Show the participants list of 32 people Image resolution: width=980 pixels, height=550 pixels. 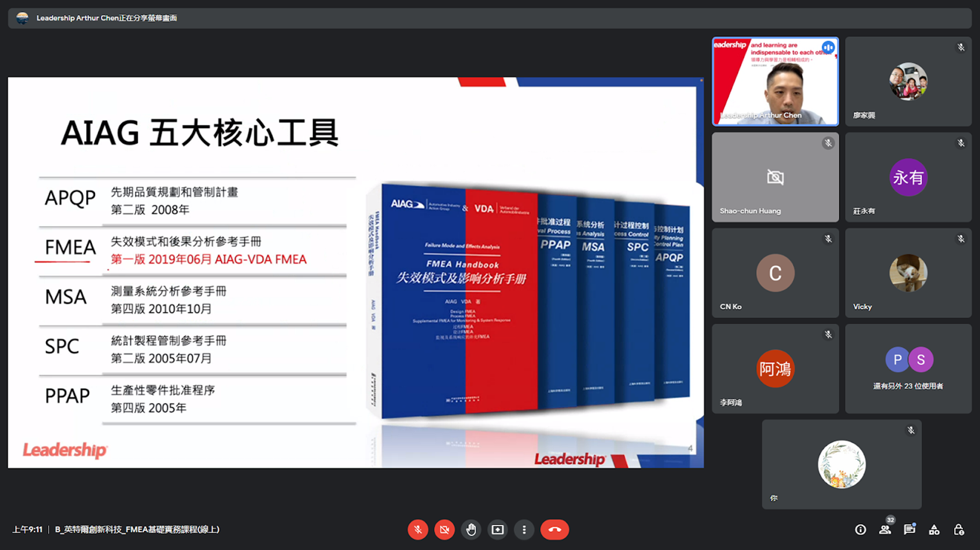click(x=885, y=529)
